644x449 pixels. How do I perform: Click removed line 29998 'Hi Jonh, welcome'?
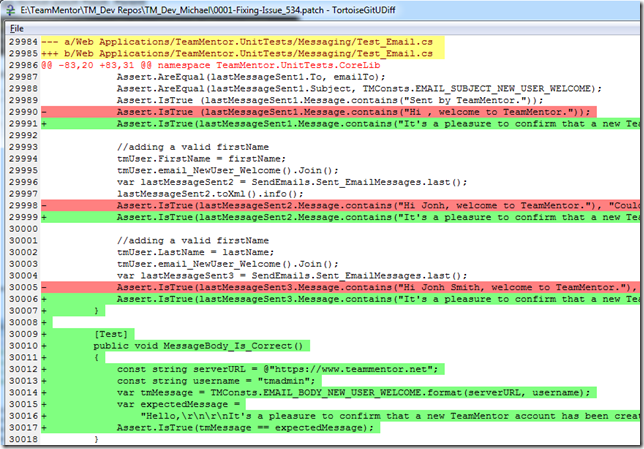click(340, 205)
